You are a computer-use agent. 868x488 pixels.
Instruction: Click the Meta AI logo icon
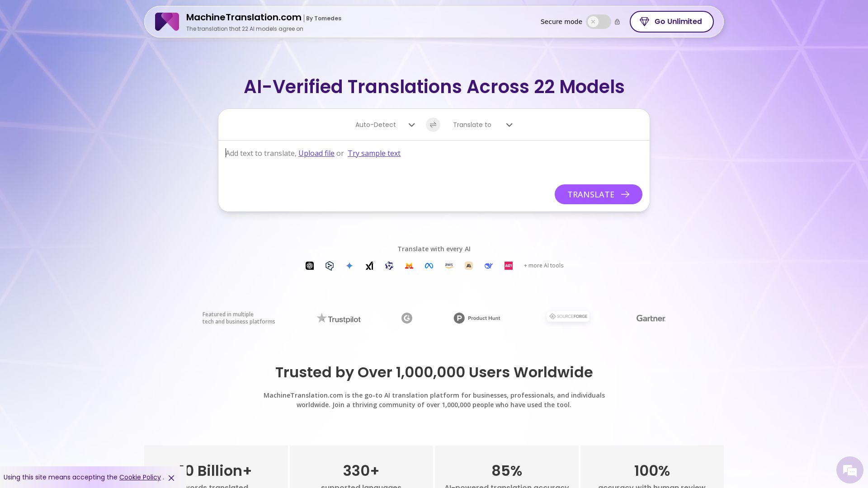pos(429,266)
